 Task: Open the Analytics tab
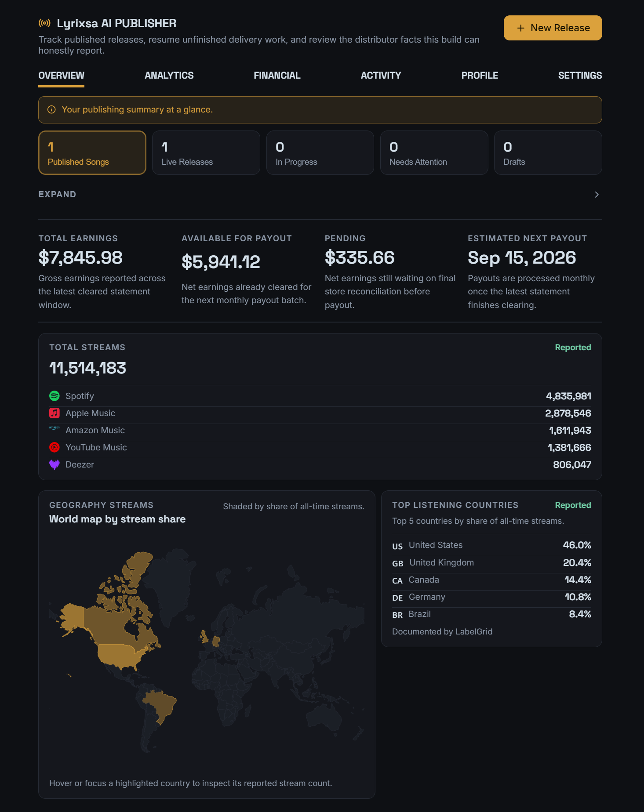click(169, 76)
